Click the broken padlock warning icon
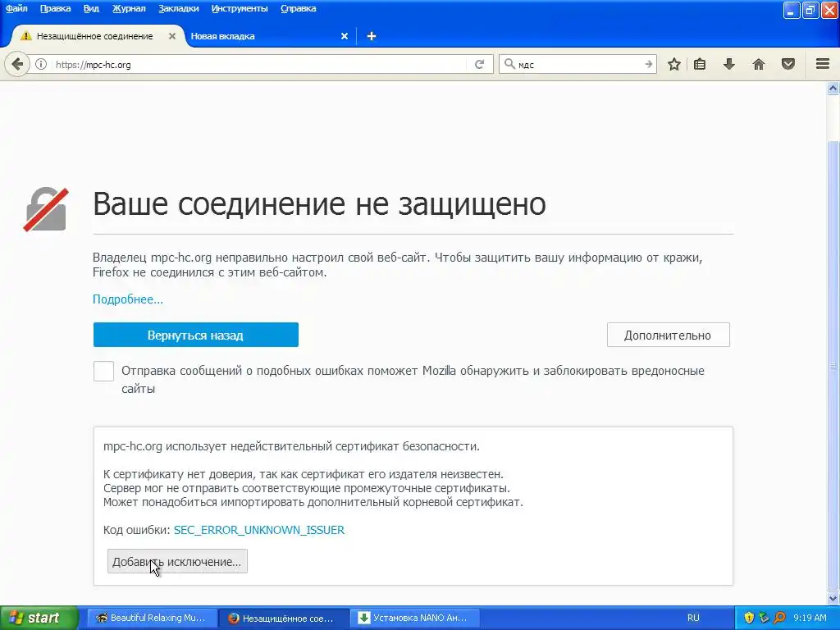Image resolution: width=840 pixels, height=630 pixels. tap(46, 209)
